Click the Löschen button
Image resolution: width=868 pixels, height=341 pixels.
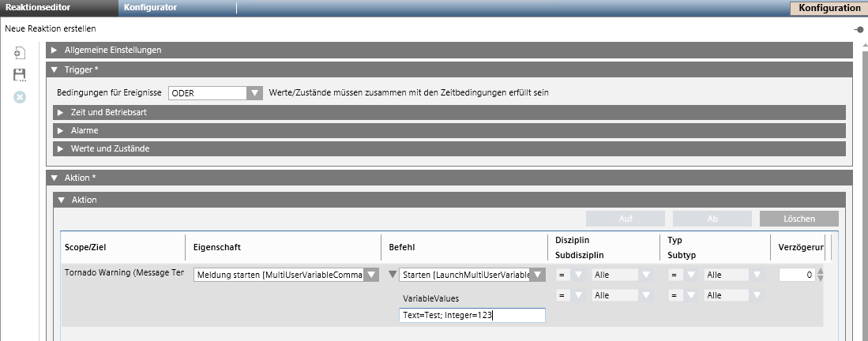798,218
